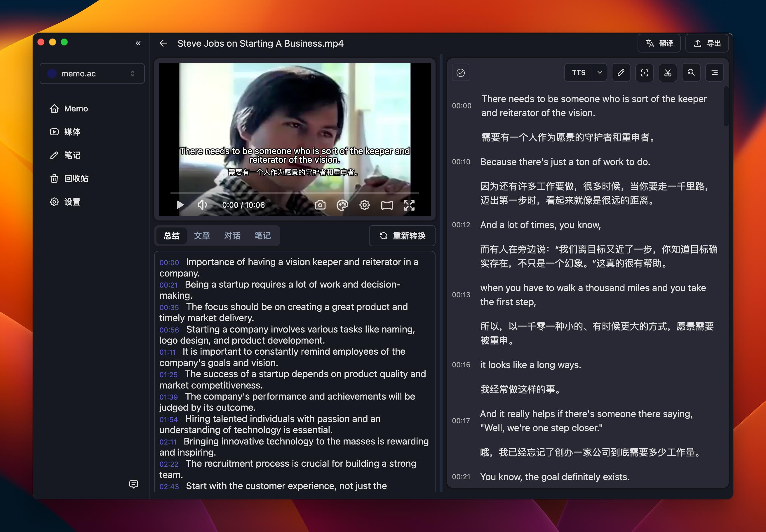Image resolution: width=766 pixels, height=532 pixels.
Task: Toggle the select-all check circle
Action: 460,73
